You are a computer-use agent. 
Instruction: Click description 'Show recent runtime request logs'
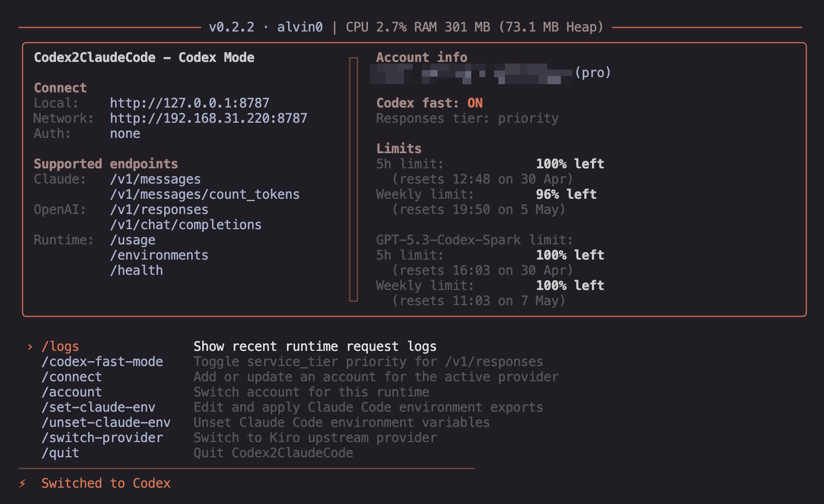(x=315, y=346)
